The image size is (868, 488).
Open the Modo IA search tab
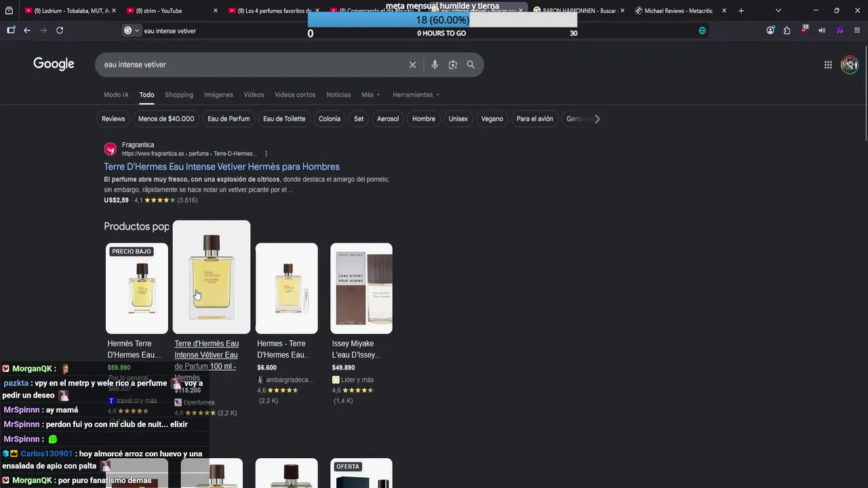pyautogui.click(x=116, y=95)
